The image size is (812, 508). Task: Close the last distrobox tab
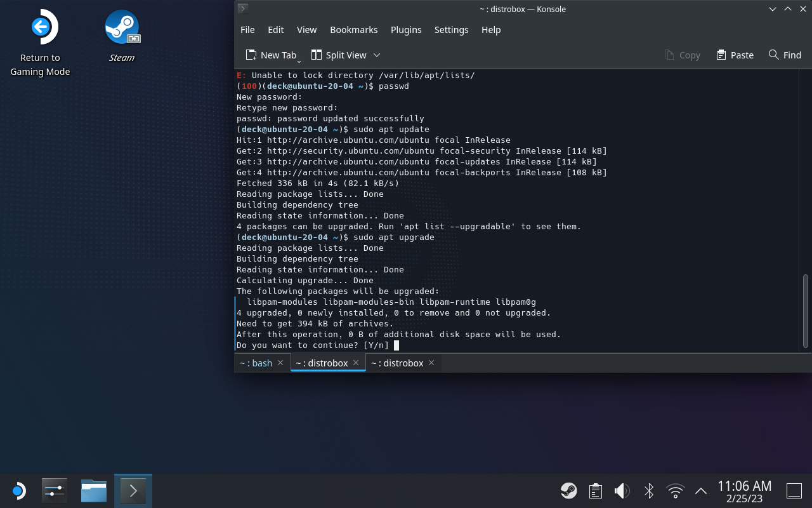(x=431, y=363)
